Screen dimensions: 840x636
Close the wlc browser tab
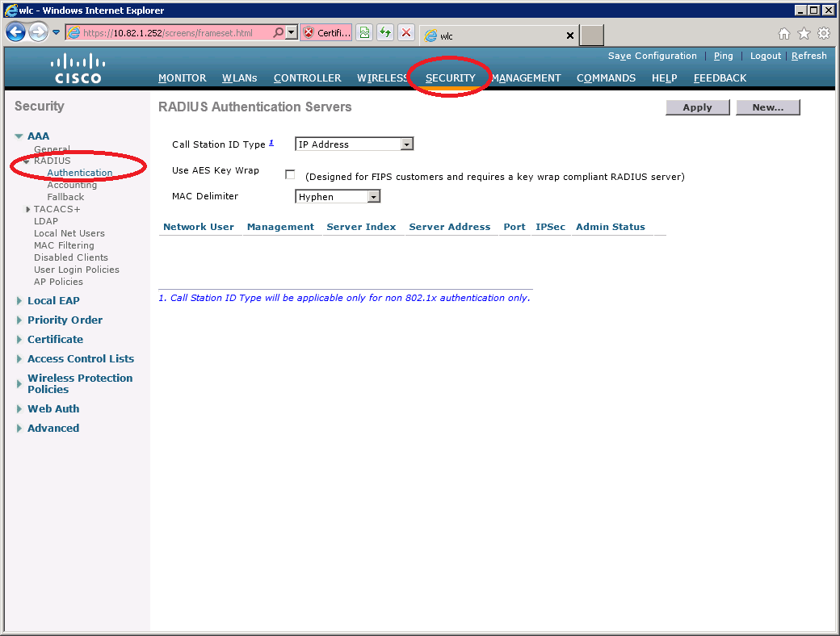tap(570, 36)
